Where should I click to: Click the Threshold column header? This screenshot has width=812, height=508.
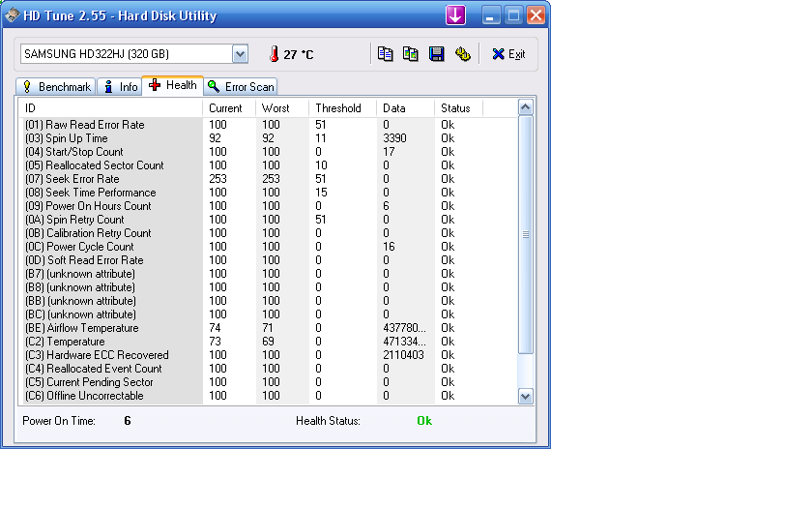342,107
